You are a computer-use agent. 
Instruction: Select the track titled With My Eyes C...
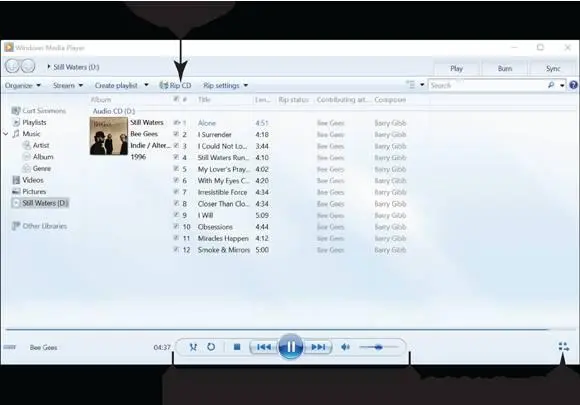tap(223, 180)
